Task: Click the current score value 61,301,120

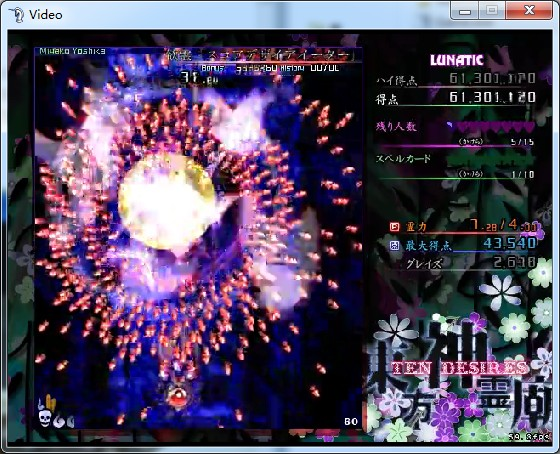Action: tap(492, 97)
